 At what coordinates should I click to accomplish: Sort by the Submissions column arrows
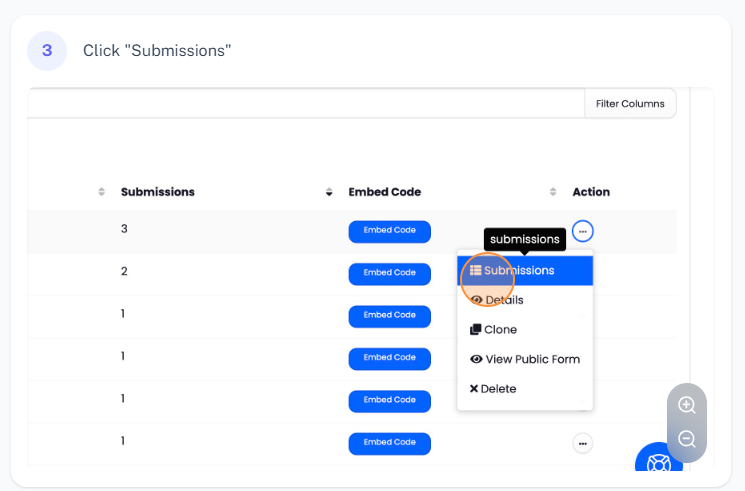pos(329,192)
